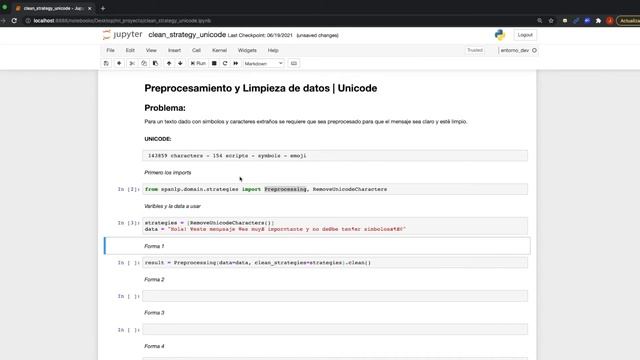The height and width of the screenshot is (360, 640).
Task: Click the Actualizar browser update button
Action: click(629, 20)
